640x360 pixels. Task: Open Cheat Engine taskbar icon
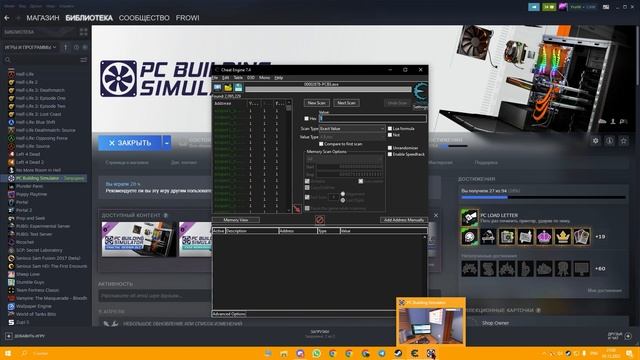click(414, 353)
